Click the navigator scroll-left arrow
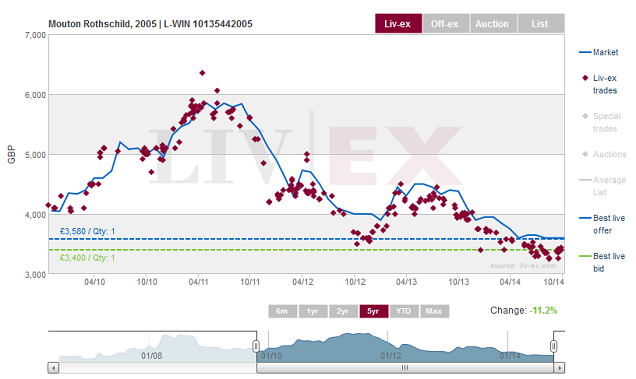The width and height of the screenshot is (636, 379). pos(53,368)
